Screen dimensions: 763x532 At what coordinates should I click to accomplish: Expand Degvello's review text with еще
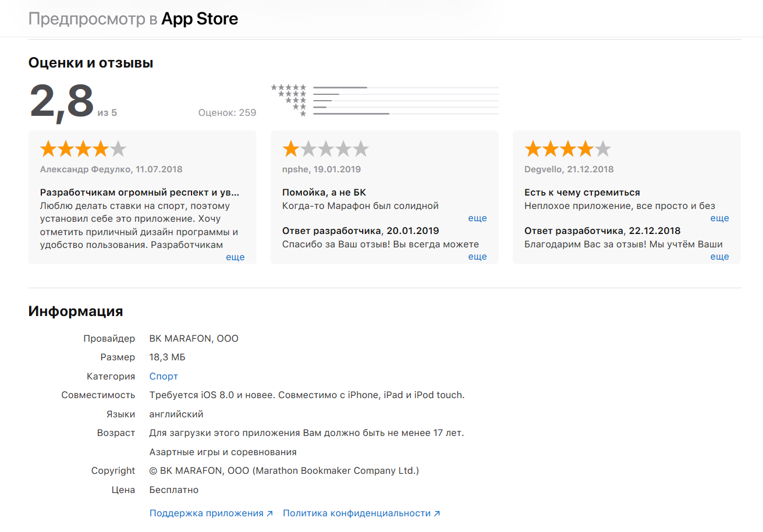pos(719,218)
